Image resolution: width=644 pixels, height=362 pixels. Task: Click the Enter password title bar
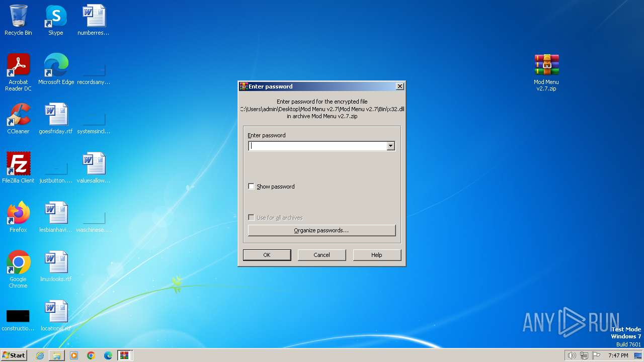[x=321, y=86]
